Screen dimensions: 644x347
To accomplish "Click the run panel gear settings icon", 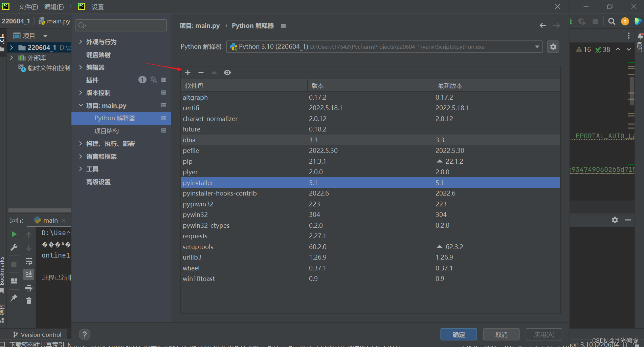I will point(615,220).
